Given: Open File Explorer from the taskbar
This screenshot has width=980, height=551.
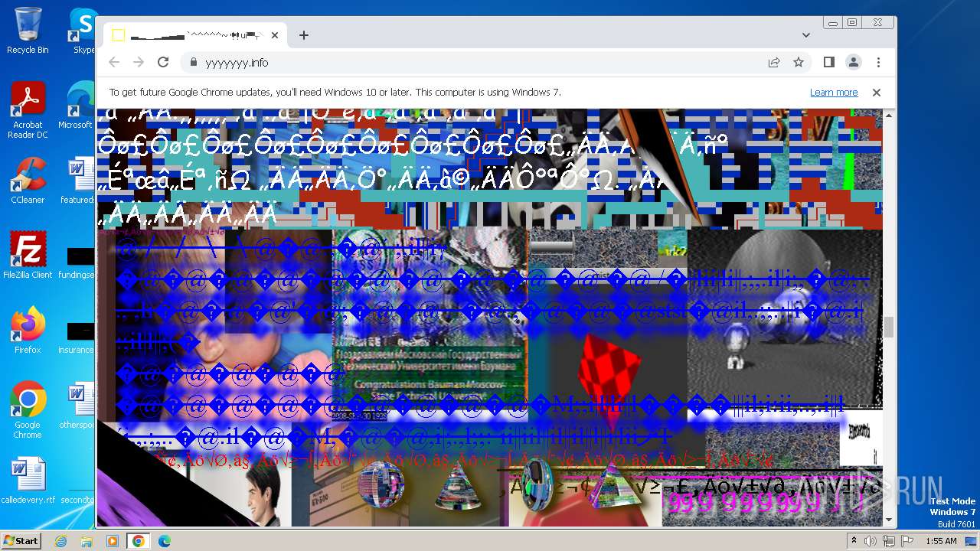Looking at the screenshot, I should pos(87,541).
